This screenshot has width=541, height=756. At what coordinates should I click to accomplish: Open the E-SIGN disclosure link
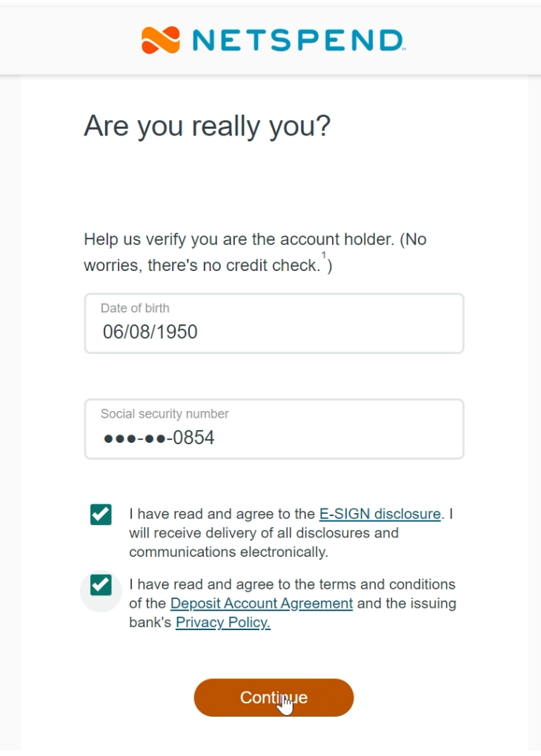(379, 514)
